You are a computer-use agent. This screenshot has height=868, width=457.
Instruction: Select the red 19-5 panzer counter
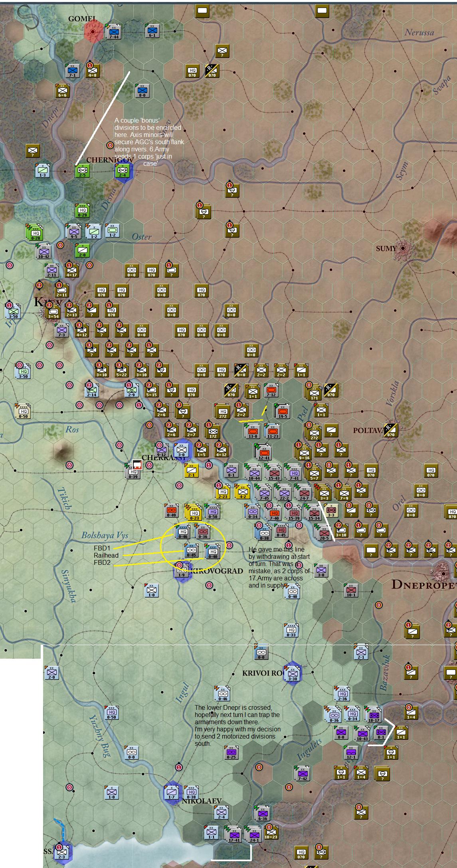pyautogui.click(x=283, y=411)
